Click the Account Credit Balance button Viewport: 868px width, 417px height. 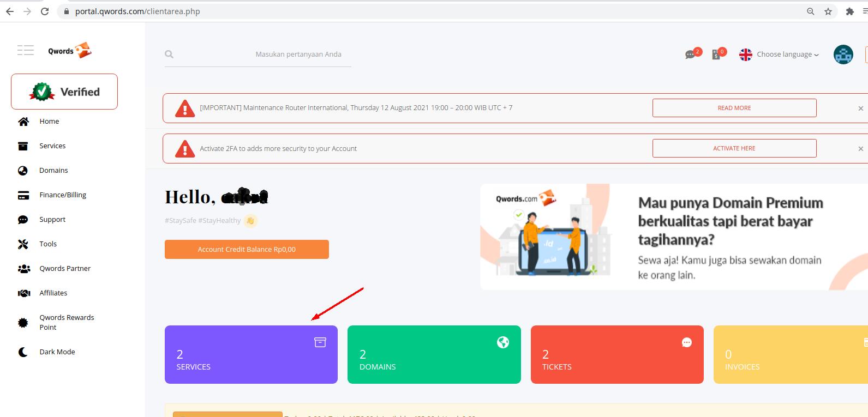[247, 250]
